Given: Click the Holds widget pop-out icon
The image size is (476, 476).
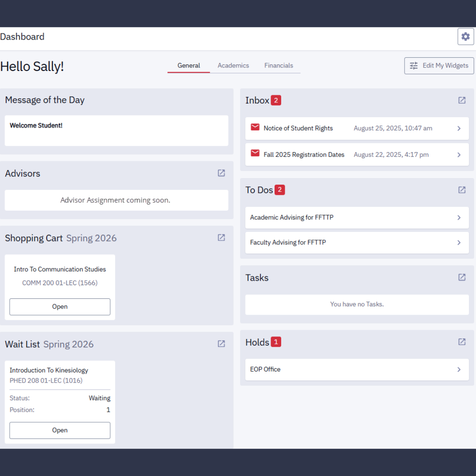Looking at the screenshot, I should tap(461, 342).
